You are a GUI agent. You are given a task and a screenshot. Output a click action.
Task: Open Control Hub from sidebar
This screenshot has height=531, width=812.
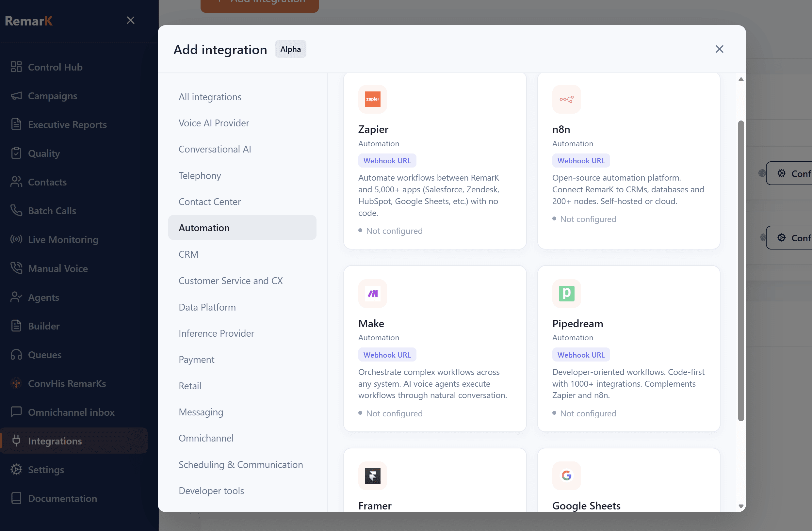[x=55, y=67]
